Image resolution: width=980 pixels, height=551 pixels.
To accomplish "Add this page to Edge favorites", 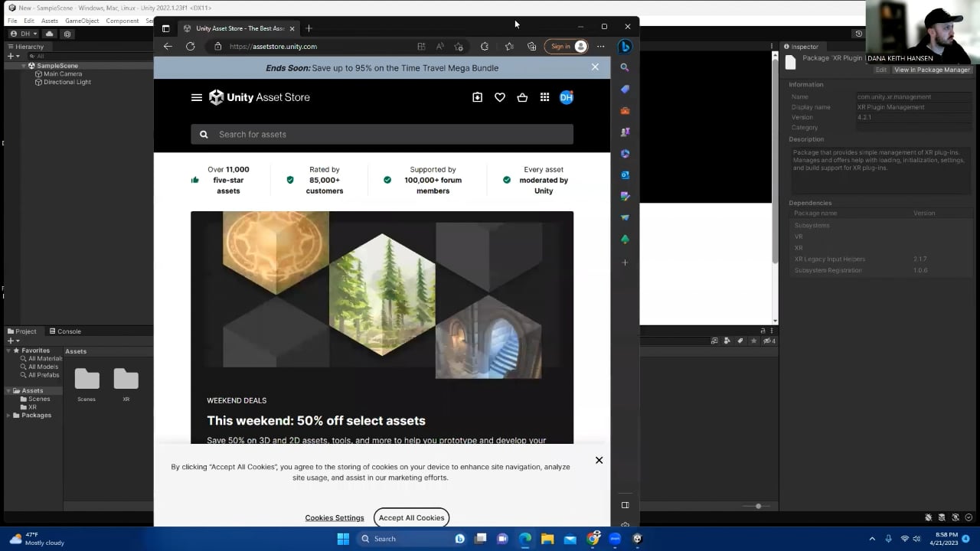I will click(459, 46).
